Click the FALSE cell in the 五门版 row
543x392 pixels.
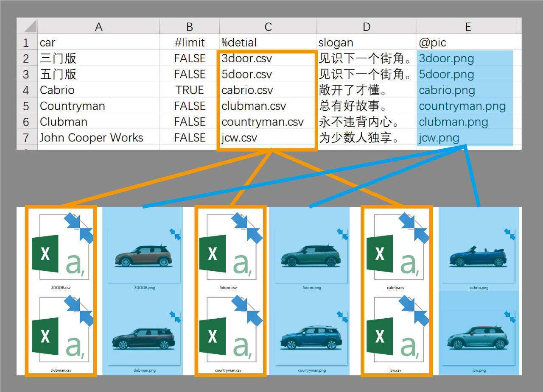(x=190, y=74)
